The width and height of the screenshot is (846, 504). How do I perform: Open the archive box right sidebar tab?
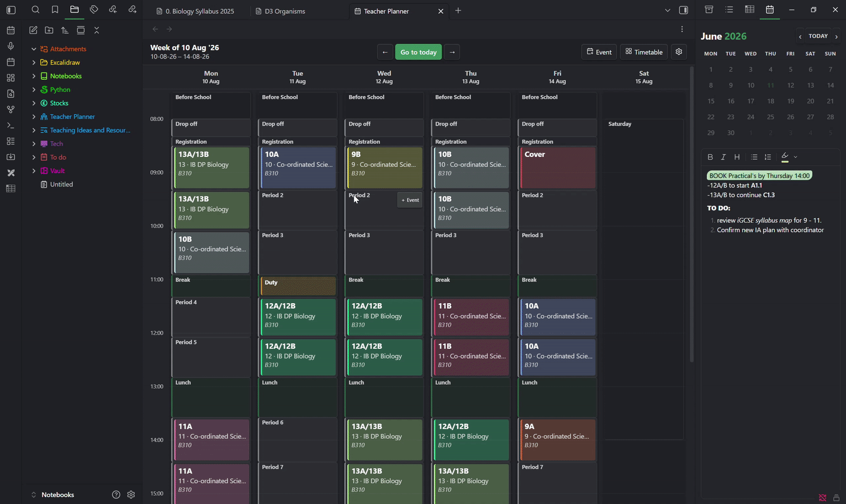pos(709,10)
